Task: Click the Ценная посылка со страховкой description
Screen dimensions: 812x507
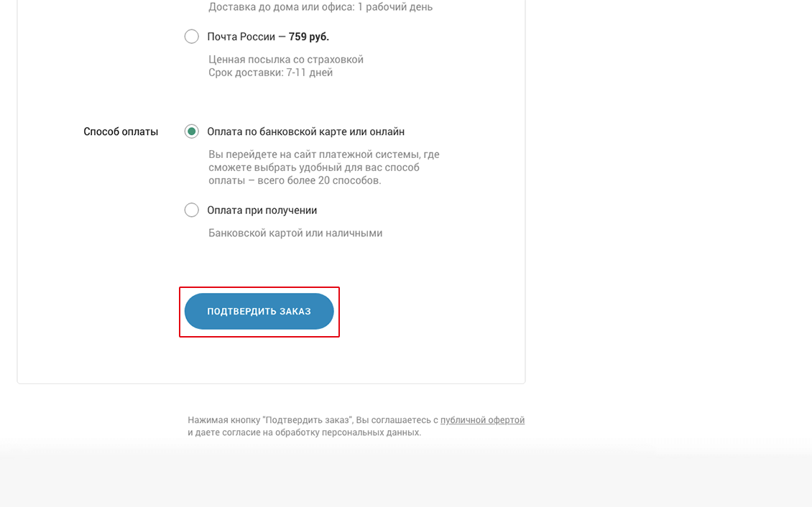Action: pos(285,60)
